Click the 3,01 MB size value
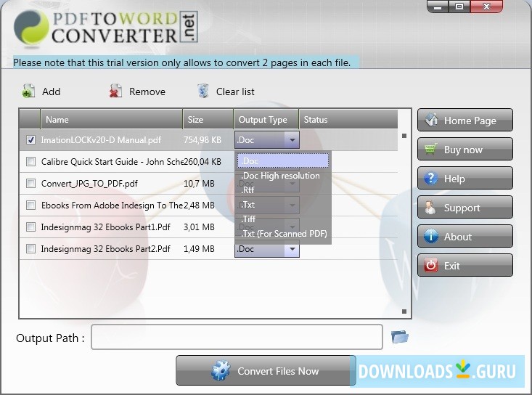This screenshot has width=532, height=395. [199, 227]
